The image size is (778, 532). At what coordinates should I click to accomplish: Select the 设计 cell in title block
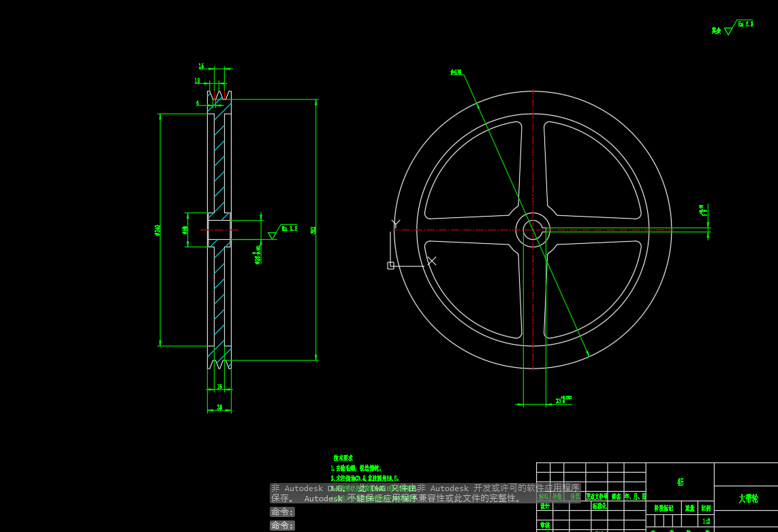click(545, 506)
